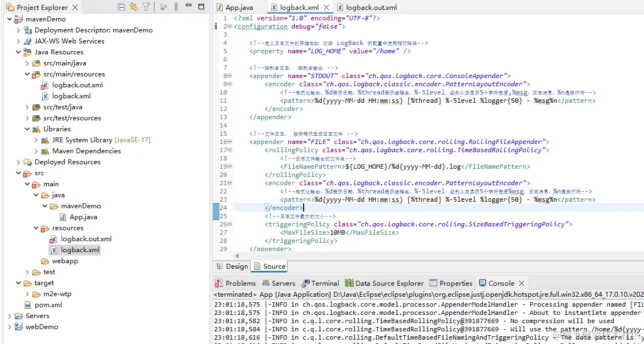644x344 pixels.
Task: Switch to Design tab of XML editor
Action: click(x=233, y=267)
